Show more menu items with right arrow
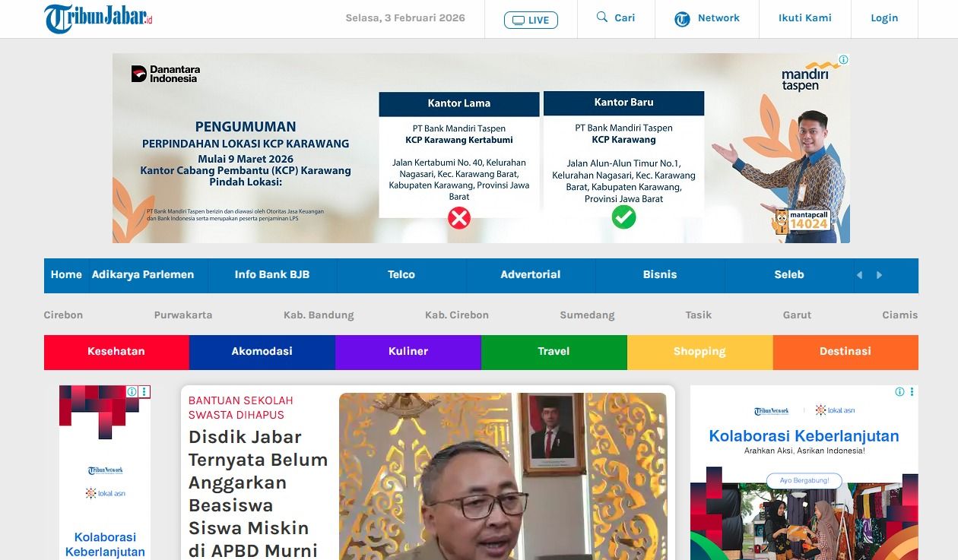This screenshot has height=560, width=958. coord(879,275)
